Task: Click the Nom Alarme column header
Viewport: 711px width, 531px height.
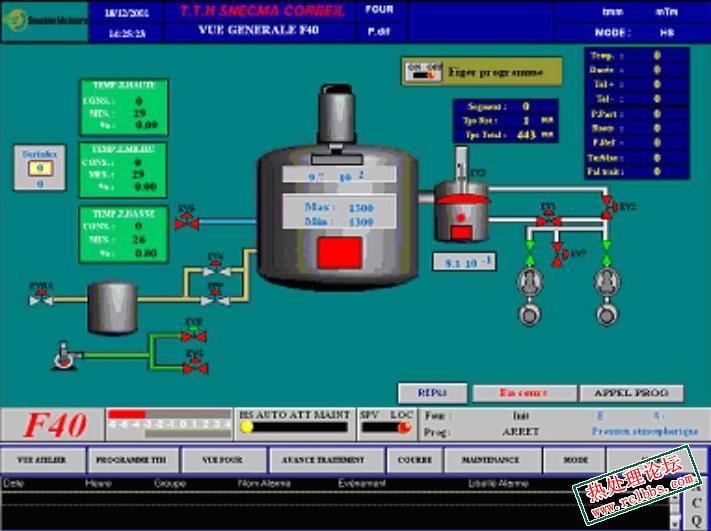Action: (x=264, y=483)
